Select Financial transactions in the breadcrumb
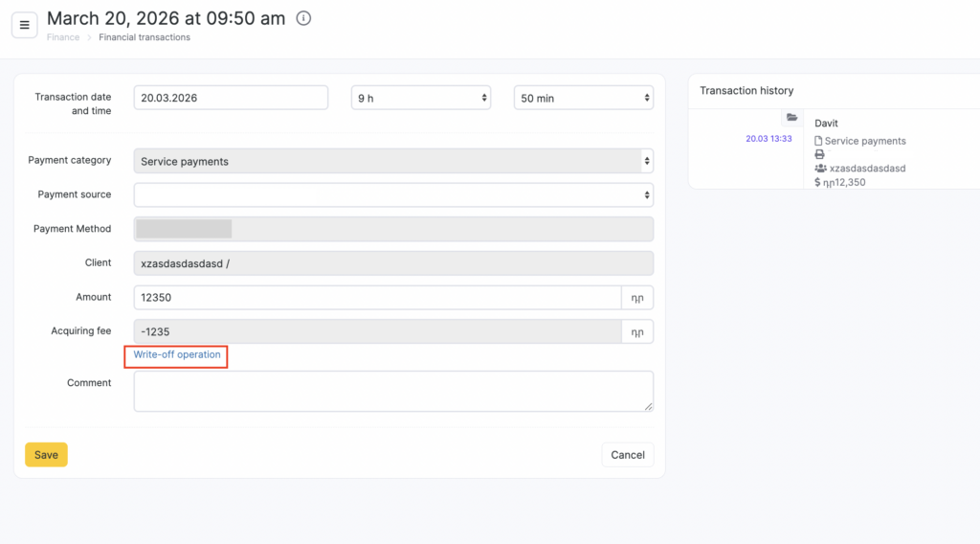 (145, 37)
